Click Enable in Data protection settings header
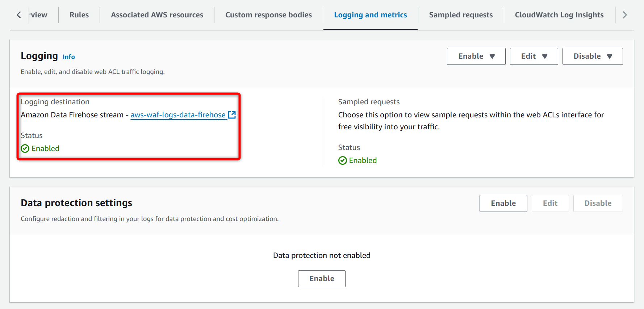Image resolution: width=644 pixels, height=309 pixels. click(x=503, y=203)
